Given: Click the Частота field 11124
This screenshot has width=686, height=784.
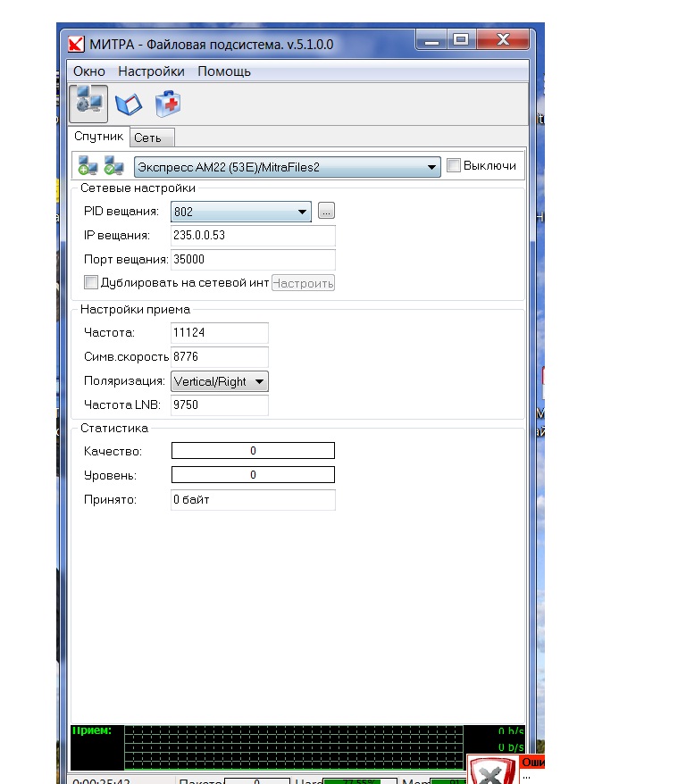Looking at the screenshot, I should pos(220,332).
